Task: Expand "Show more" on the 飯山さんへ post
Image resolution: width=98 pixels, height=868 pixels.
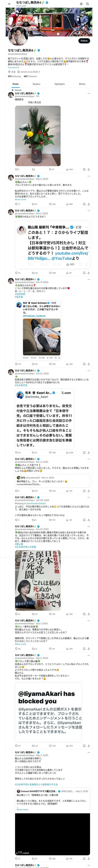Action: [20, 199]
